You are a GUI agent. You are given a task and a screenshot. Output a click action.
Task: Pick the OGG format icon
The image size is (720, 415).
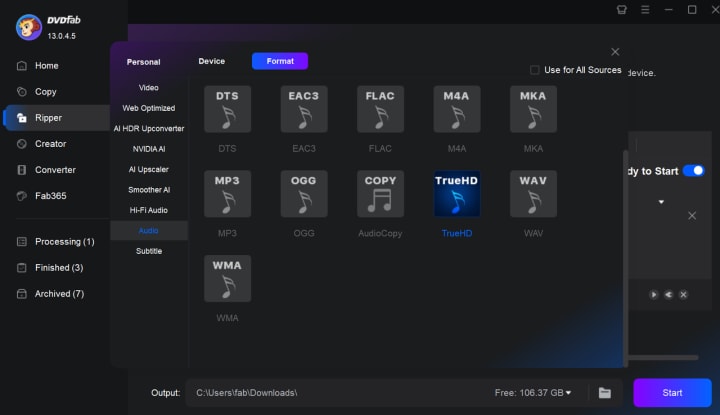pyautogui.click(x=304, y=194)
